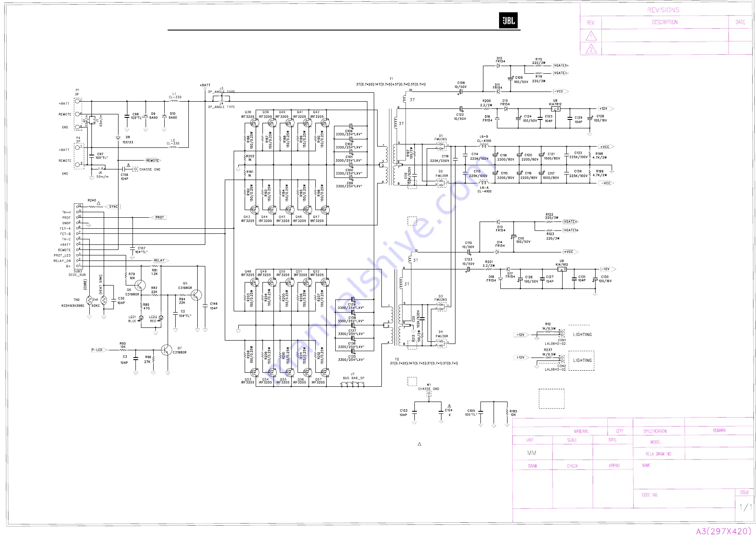The width and height of the screenshot is (756, 535).
Task: Click the MATERIAL header in title block
Action: (581, 431)
